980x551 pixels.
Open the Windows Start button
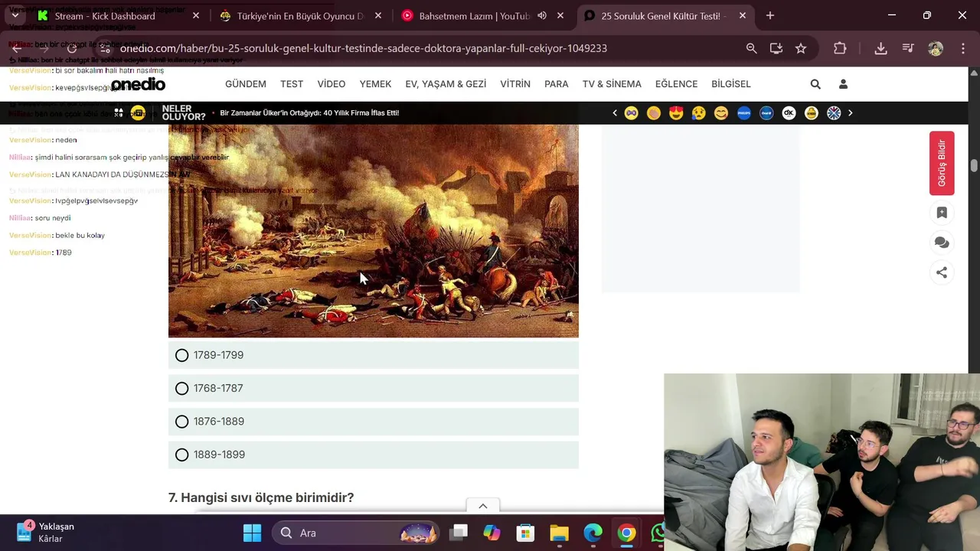(x=252, y=533)
